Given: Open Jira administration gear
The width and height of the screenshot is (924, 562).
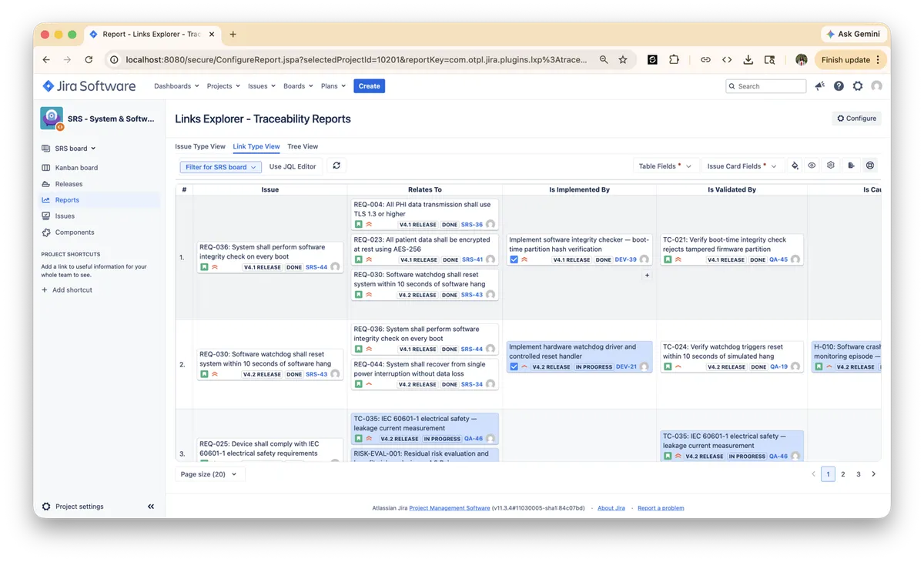Looking at the screenshot, I should [858, 86].
